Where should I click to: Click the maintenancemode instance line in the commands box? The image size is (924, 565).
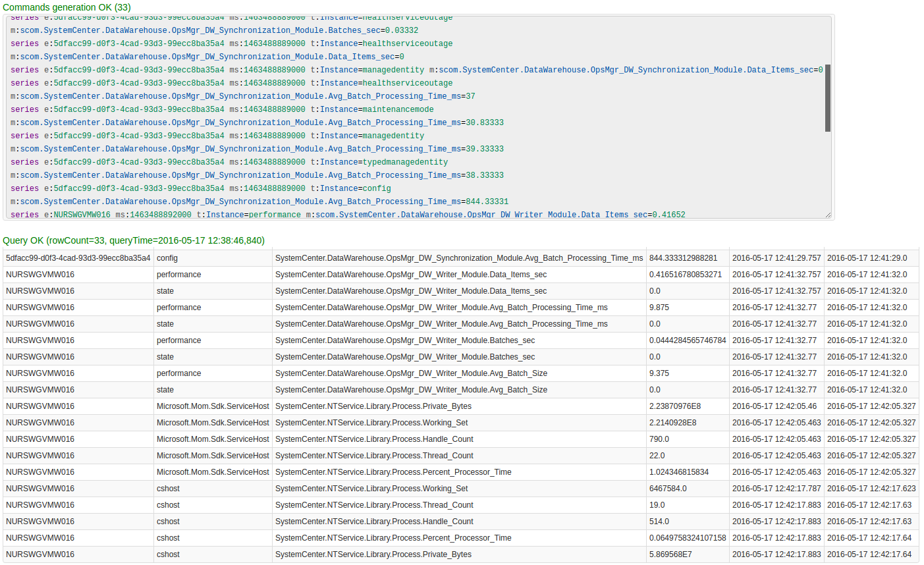click(222, 109)
